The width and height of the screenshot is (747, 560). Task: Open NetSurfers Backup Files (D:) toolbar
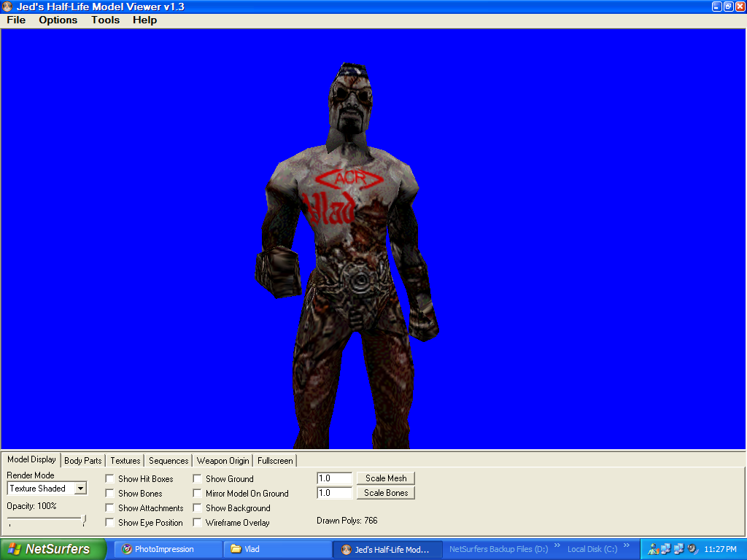tap(498, 549)
